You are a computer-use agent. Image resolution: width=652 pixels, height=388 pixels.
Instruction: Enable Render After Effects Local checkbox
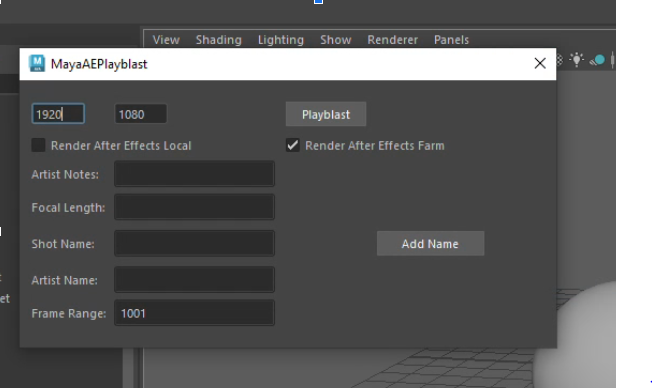pos(38,145)
